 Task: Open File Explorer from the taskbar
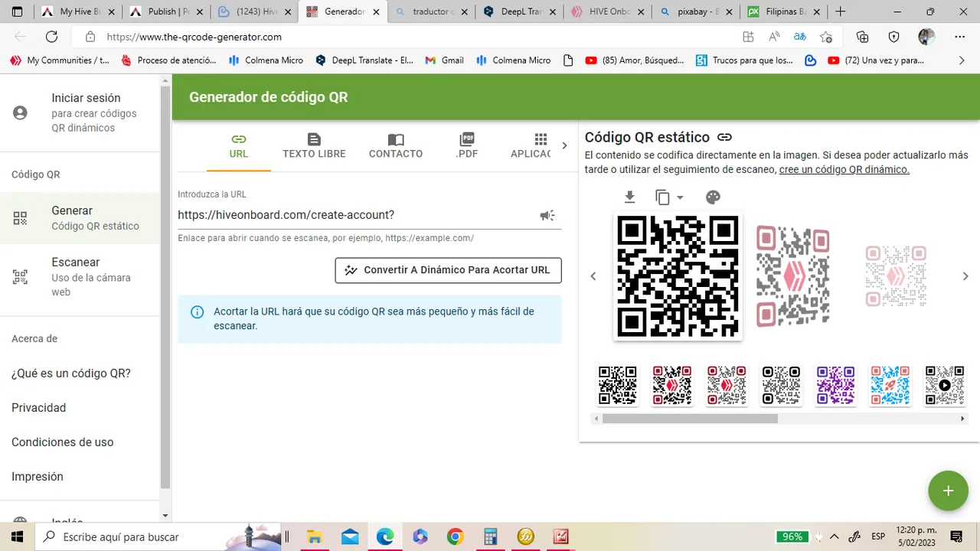[x=314, y=536]
